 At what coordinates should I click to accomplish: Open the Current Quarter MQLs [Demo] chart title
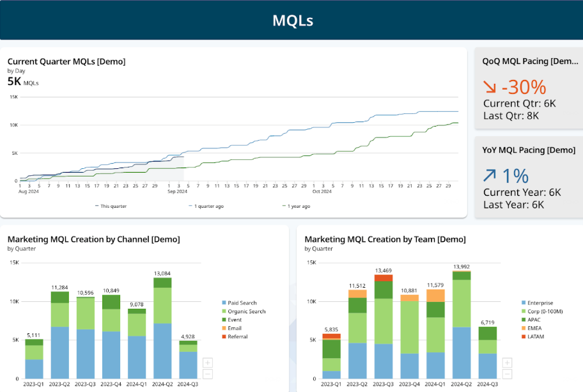[66, 61]
